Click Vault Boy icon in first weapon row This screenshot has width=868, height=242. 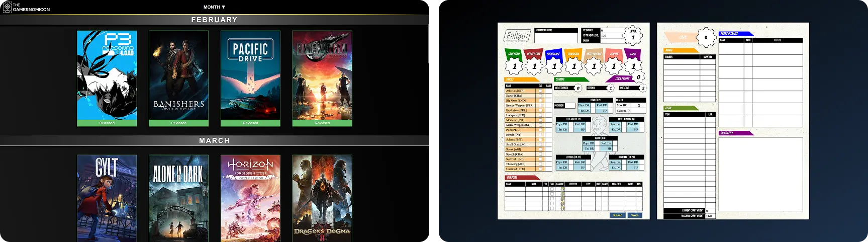562,189
